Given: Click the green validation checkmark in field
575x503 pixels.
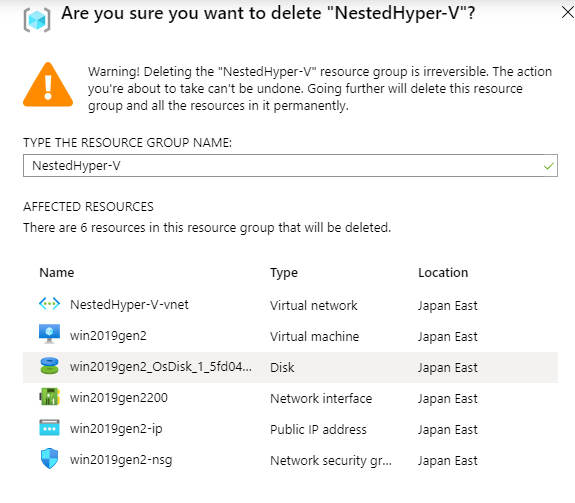Looking at the screenshot, I should [x=549, y=166].
